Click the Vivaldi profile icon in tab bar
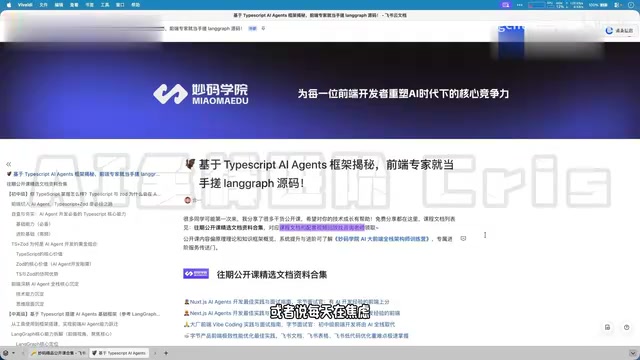This screenshot has height=360, width=640. [5, 353]
